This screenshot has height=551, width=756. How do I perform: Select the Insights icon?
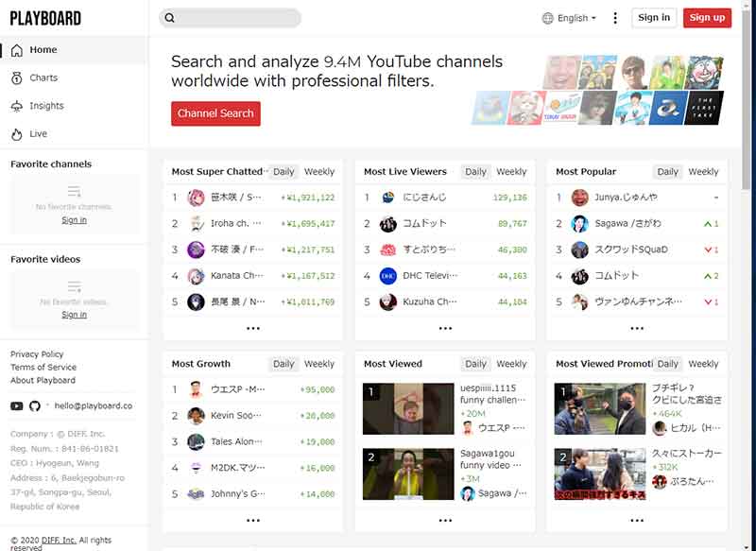pos(17,106)
